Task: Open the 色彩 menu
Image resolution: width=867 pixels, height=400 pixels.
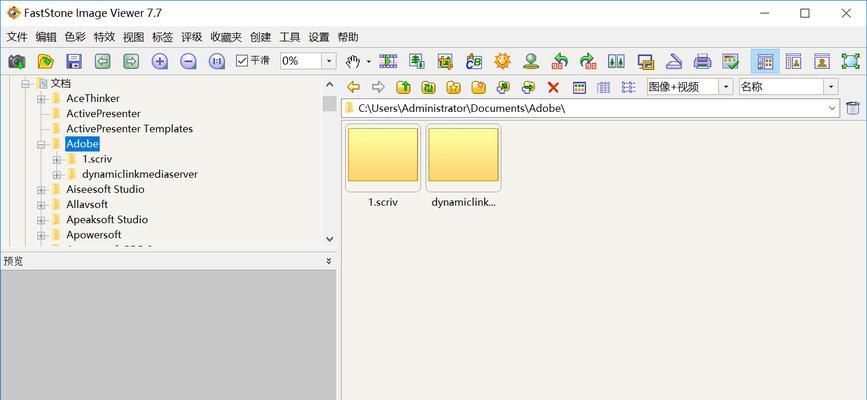Action: pyautogui.click(x=75, y=38)
